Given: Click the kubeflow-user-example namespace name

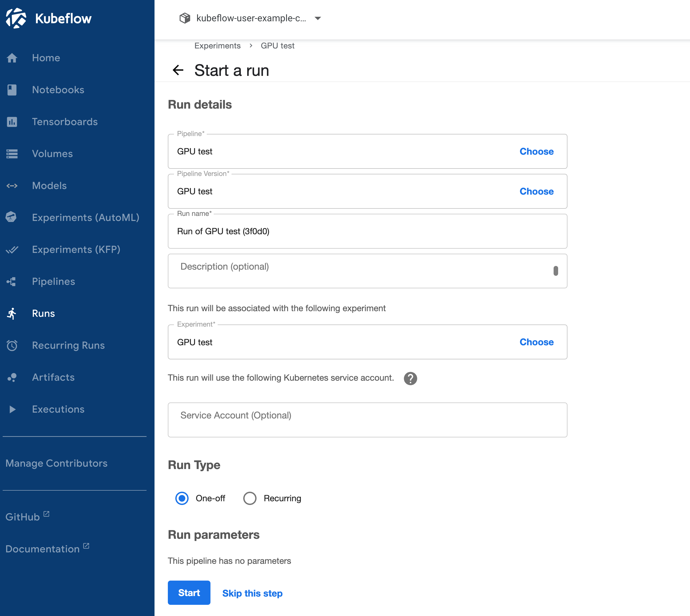Looking at the screenshot, I should [x=251, y=18].
